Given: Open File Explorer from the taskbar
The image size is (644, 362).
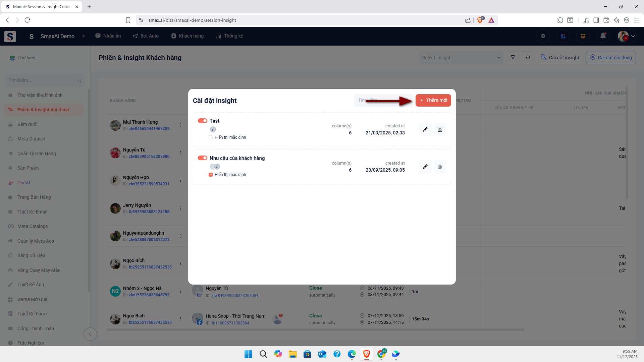Looking at the screenshot, I should point(292,354).
